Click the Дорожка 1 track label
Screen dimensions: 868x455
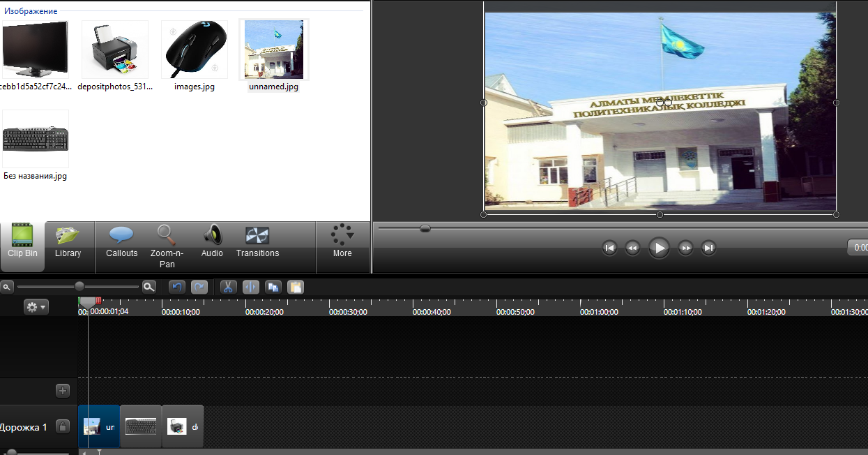click(24, 427)
